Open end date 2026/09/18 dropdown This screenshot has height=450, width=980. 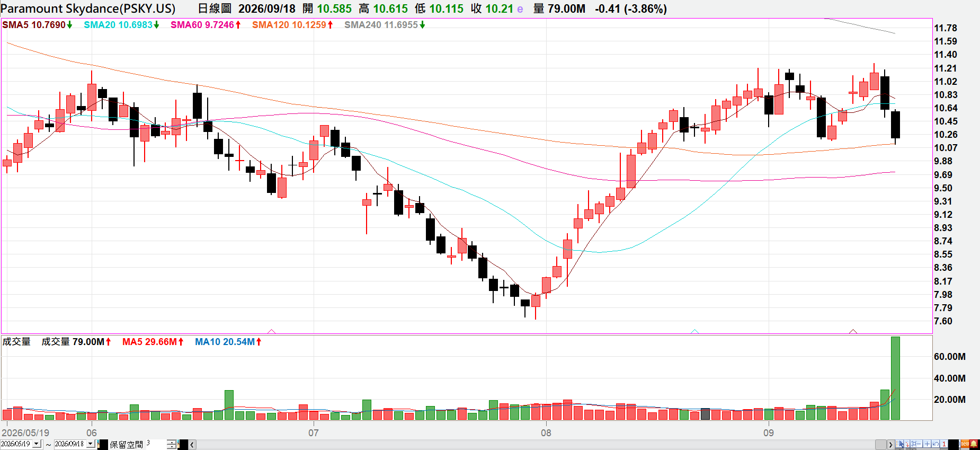point(91,444)
